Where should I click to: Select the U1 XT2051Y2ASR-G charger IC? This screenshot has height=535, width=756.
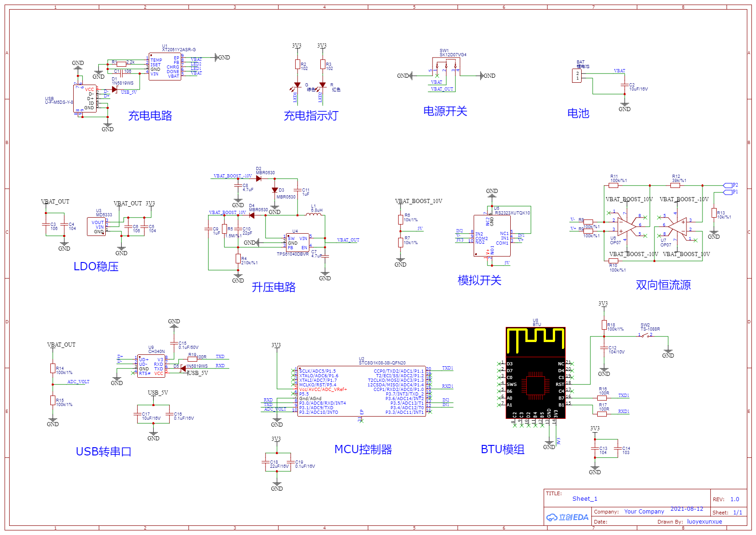[165, 66]
